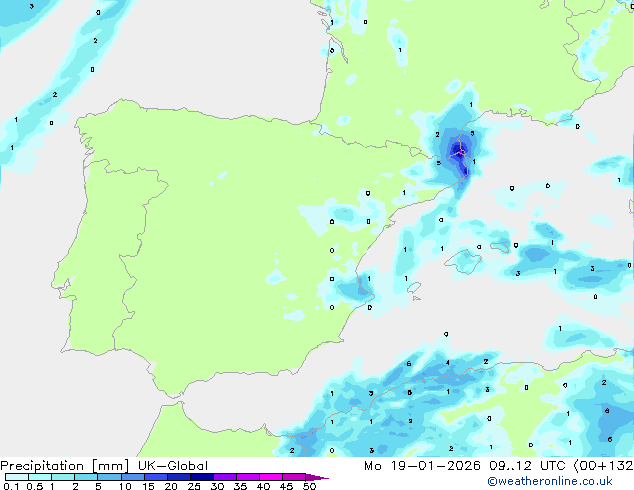Image resolution: width=634 pixels, height=490 pixels.
Task: Select the 2–5 mm legend color swatch
Action: click(86, 477)
